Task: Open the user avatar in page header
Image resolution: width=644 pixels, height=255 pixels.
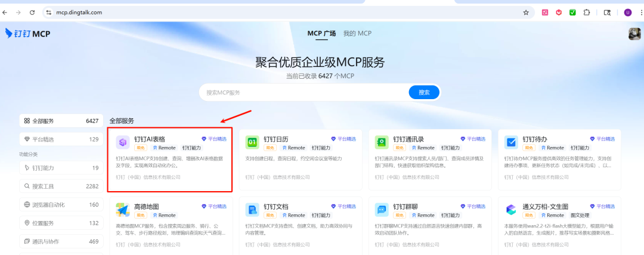Action: coord(634,33)
